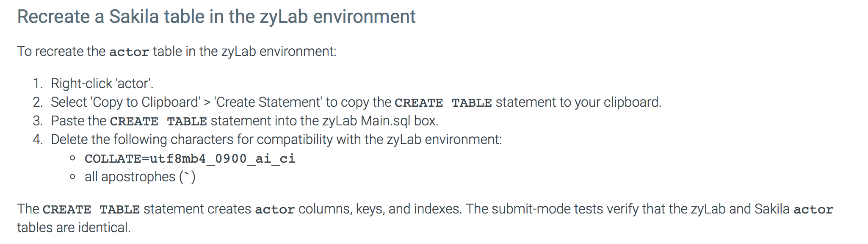Click list number 4 marker

[38, 139]
